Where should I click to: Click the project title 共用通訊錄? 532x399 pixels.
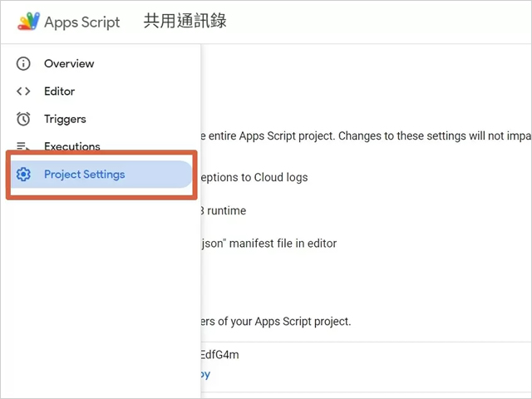[185, 22]
